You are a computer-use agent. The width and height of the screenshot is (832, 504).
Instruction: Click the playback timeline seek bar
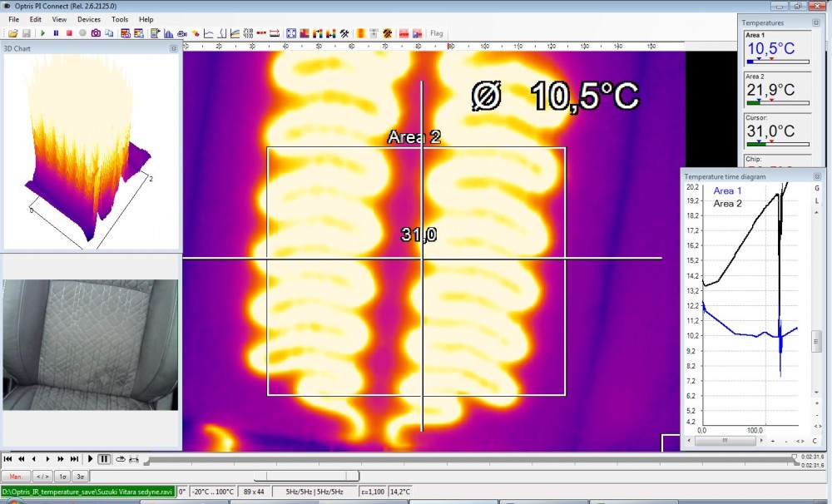pos(470,461)
